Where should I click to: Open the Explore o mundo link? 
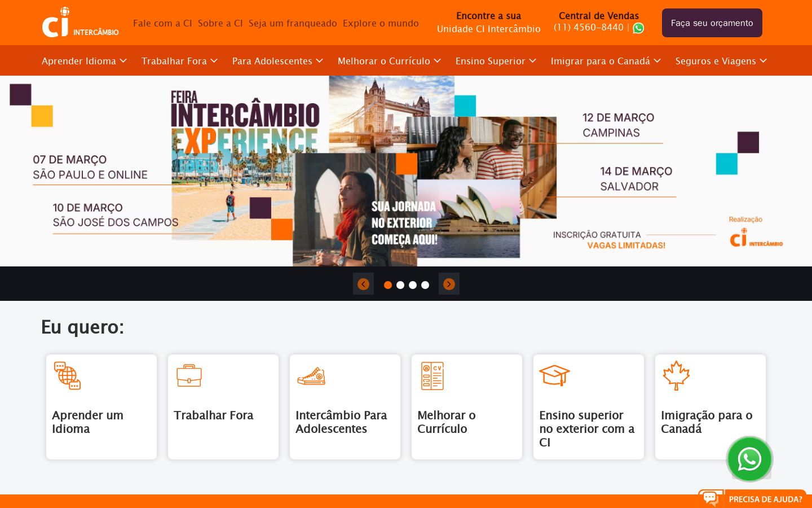pos(381,23)
